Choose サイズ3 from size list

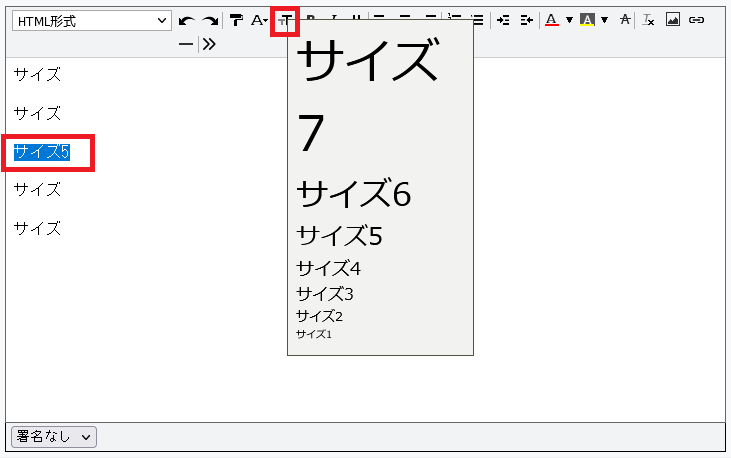click(x=324, y=294)
